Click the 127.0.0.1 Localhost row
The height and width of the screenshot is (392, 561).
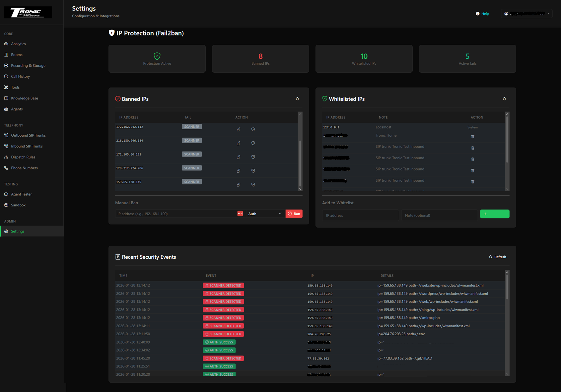pos(413,127)
